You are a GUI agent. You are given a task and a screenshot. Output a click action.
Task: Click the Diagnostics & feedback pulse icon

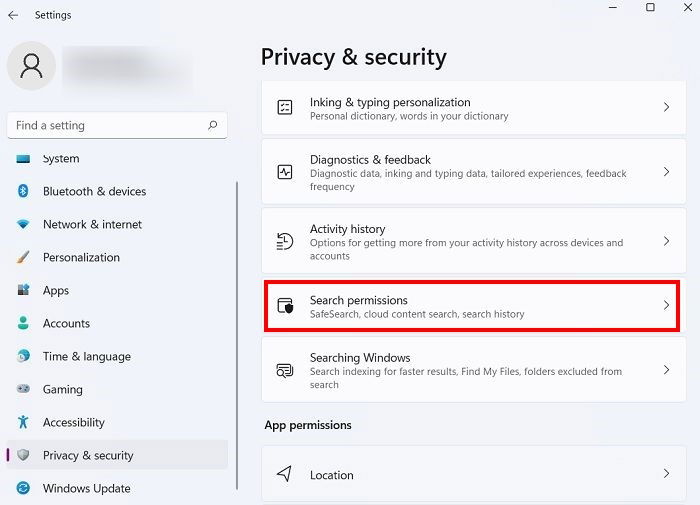[x=285, y=172]
